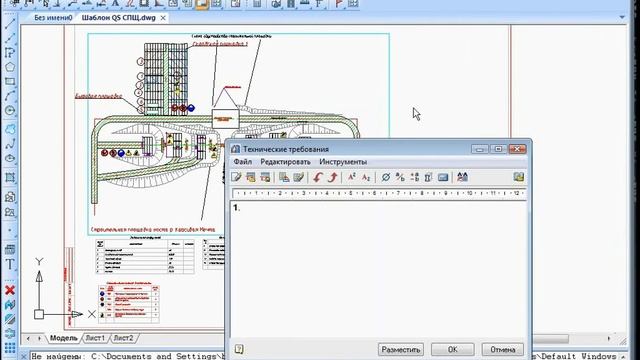Select the Rectangle tool
The width and height of the screenshot is (640, 360).
pyautogui.click(x=10, y=82)
